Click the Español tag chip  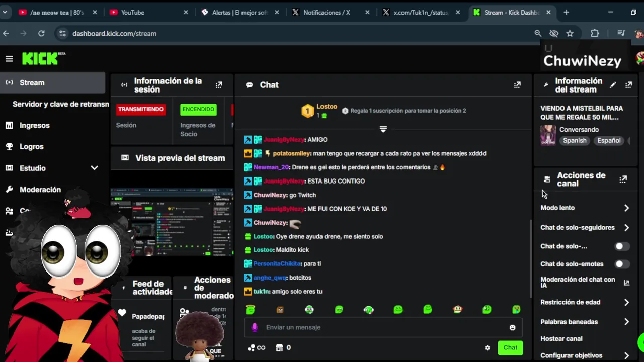click(609, 140)
